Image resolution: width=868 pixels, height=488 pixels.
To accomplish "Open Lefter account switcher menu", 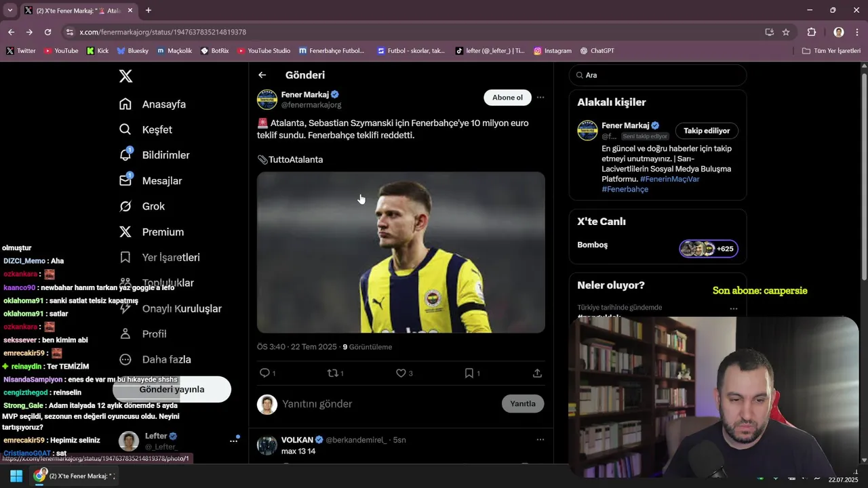I will tap(233, 441).
